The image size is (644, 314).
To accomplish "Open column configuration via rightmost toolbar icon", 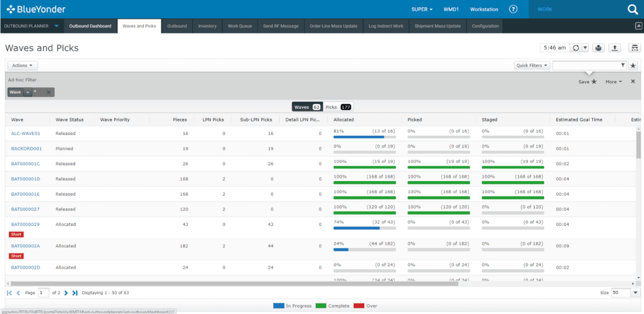I will (x=634, y=47).
